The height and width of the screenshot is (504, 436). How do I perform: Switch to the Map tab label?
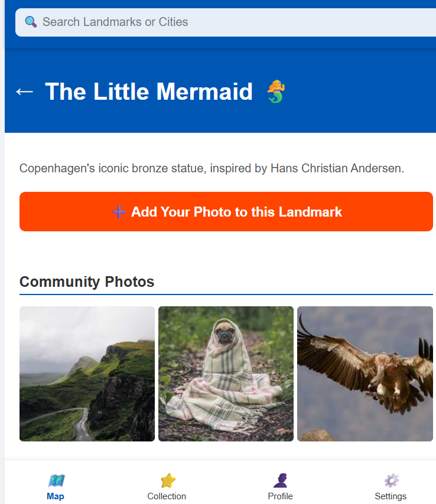coord(56,496)
